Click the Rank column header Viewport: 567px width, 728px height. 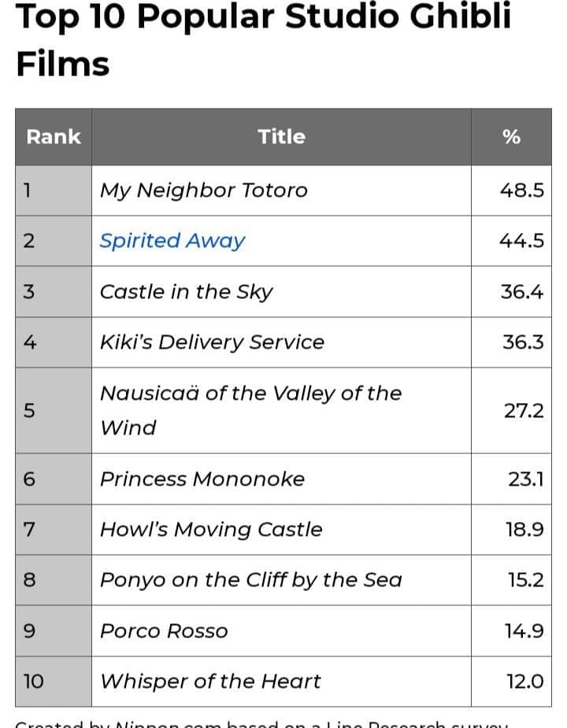coord(53,137)
